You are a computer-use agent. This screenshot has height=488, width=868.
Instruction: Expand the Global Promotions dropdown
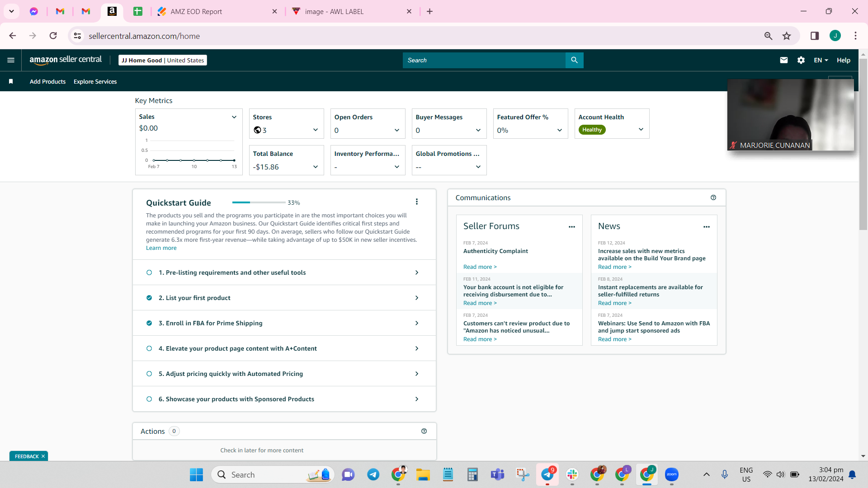pyautogui.click(x=478, y=167)
